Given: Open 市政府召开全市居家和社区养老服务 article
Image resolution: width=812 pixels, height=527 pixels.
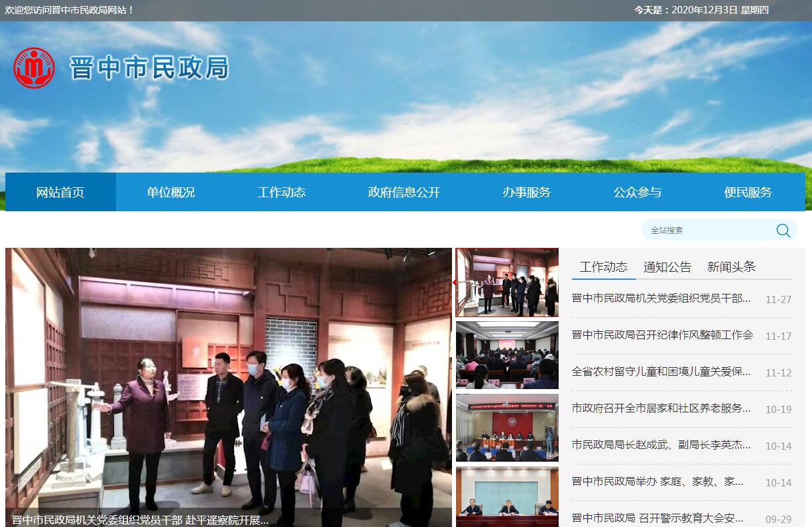Looking at the screenshot, I should point(661,408).
